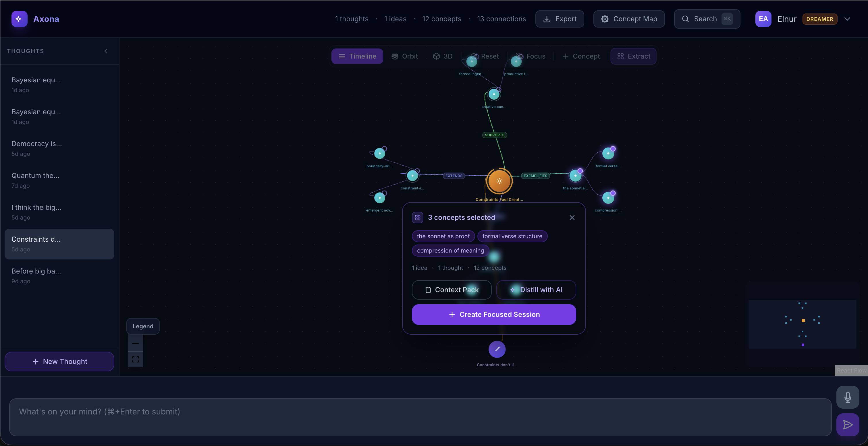Click the selection panel grid icon
This screenshot has width=868, height=446.
pos(418,218)
